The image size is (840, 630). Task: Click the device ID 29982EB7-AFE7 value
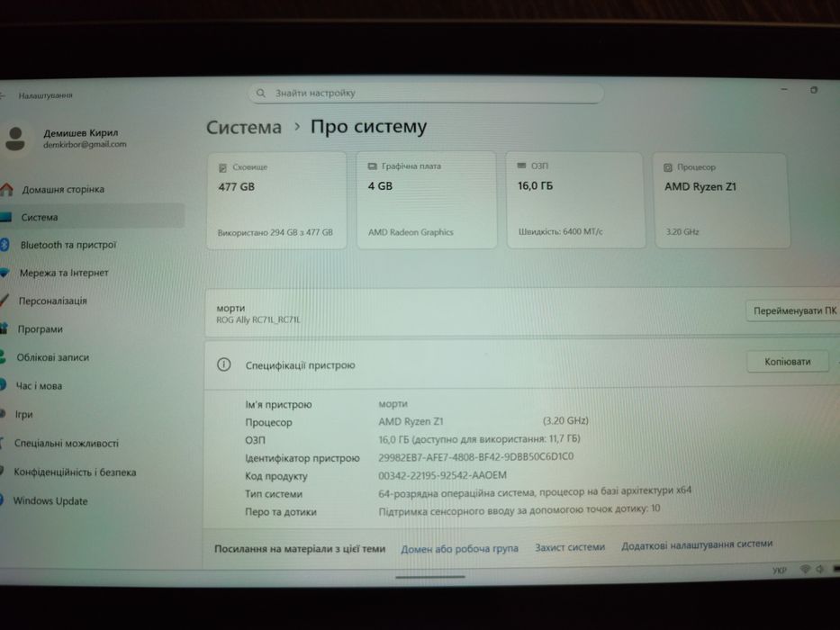(x=475, y=457)
